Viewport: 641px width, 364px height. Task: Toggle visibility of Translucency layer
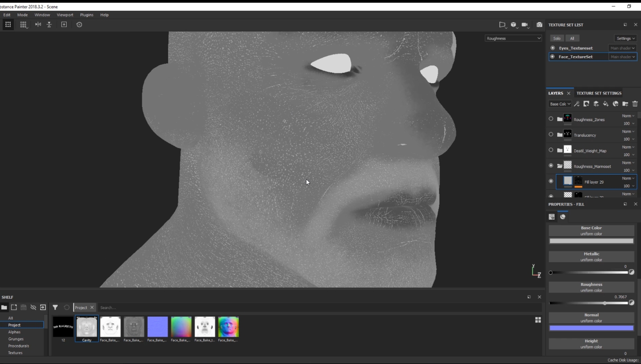[551, 134]
